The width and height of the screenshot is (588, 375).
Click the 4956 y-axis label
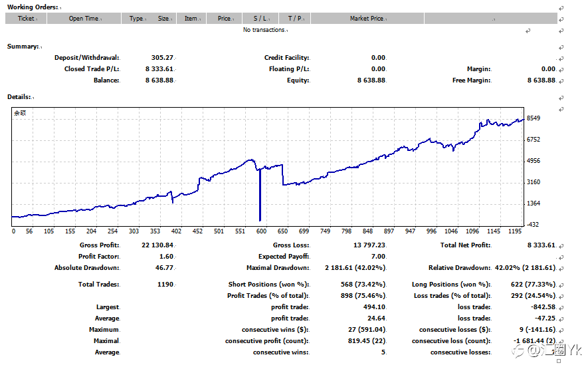pos(534,161)
